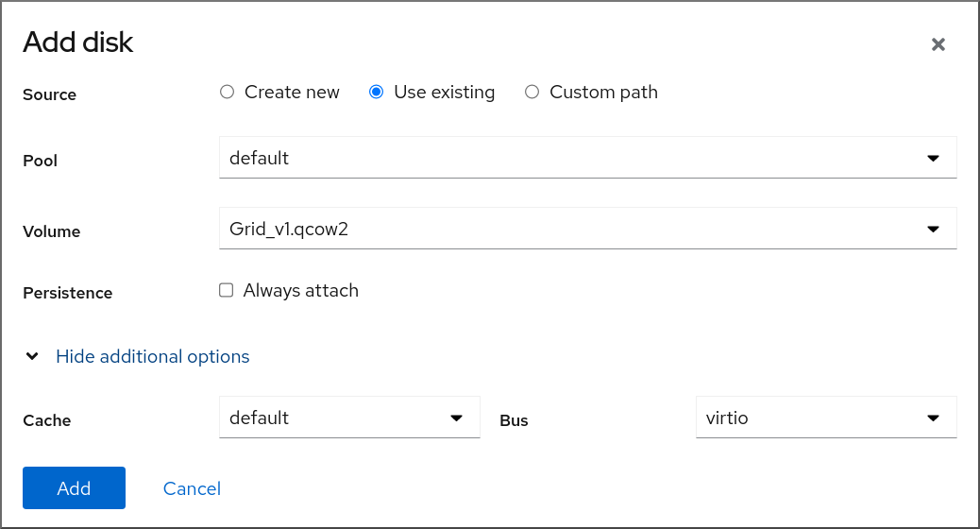
Task: Click the Custom path label text
Action: click(x=603, y=93)
